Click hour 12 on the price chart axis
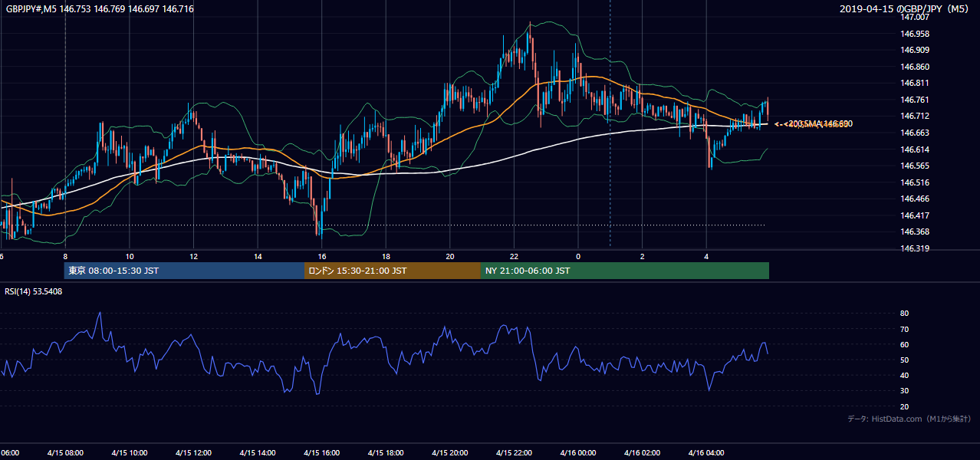Screen dimensions: 980x460 [x=194, y=256]
